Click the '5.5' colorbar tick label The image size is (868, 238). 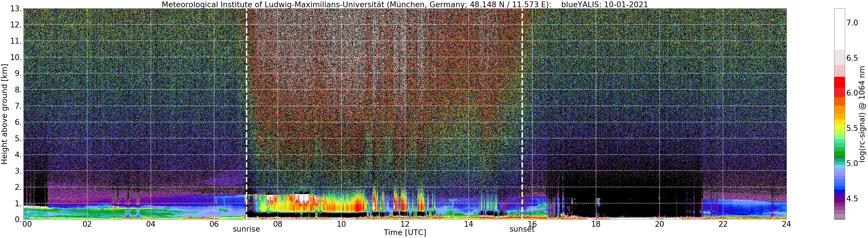pos(852,128)
